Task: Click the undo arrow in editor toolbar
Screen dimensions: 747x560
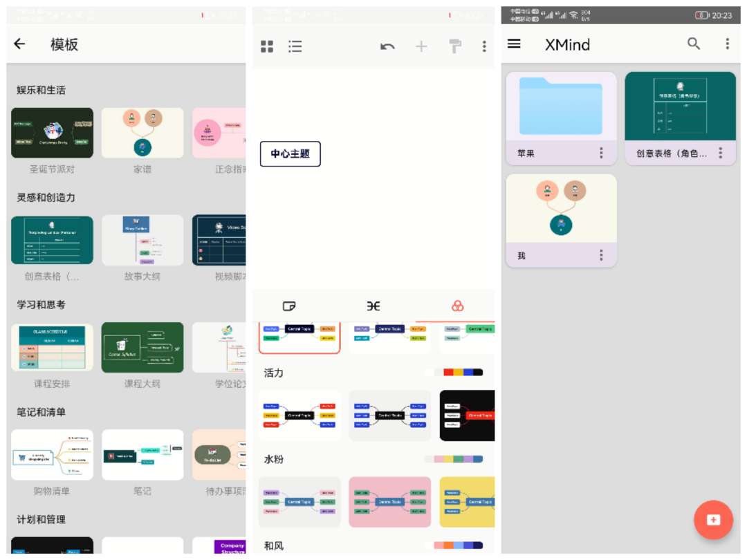Action: [387, 46]
